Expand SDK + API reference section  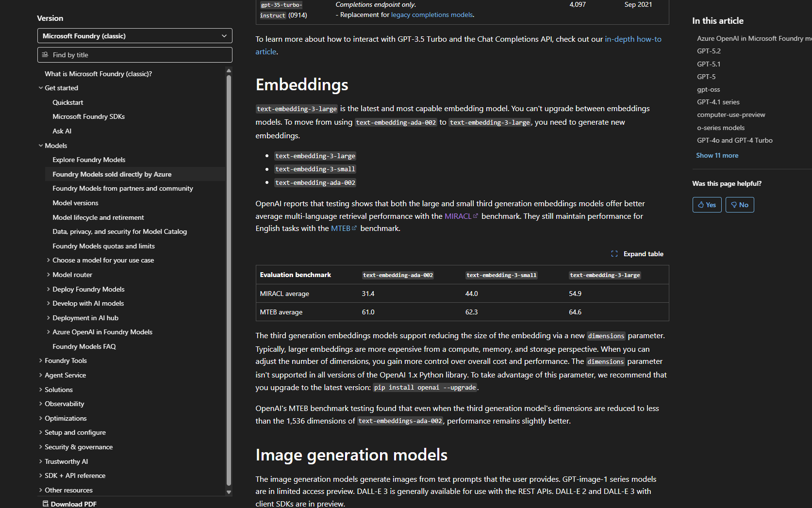click(x=41, y=475)
